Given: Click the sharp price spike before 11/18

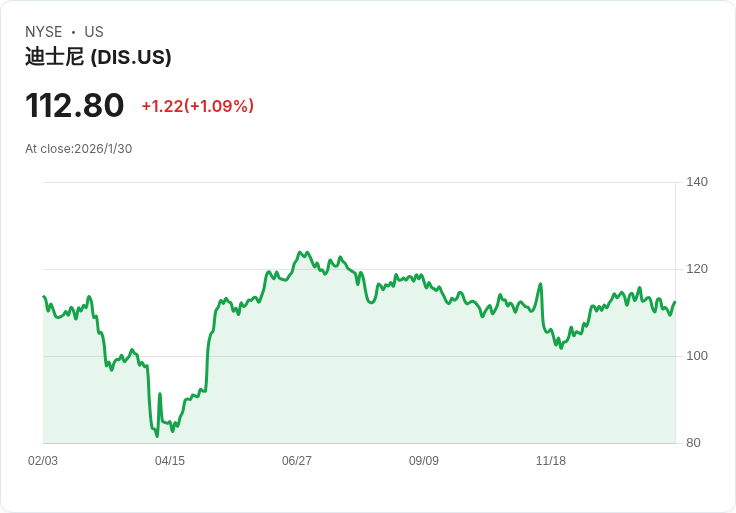Looking at the screenshot, I should coord(540,284).
